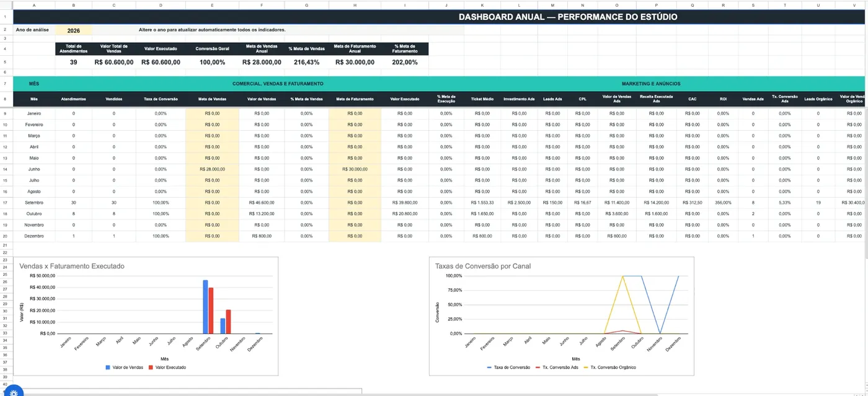Select the cell with "5,33%"
Viewport: 868px width, 396px height.
(785, 203)
